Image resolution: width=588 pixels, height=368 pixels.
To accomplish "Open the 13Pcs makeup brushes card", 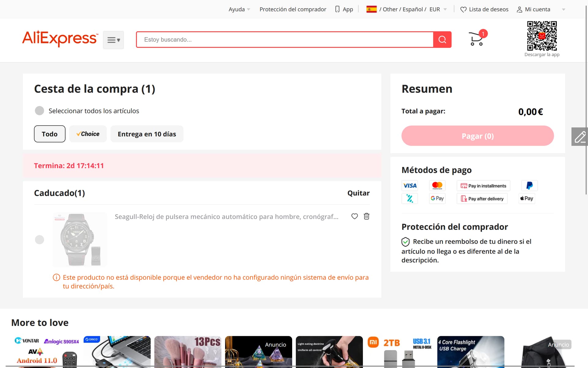I will 188,352.
